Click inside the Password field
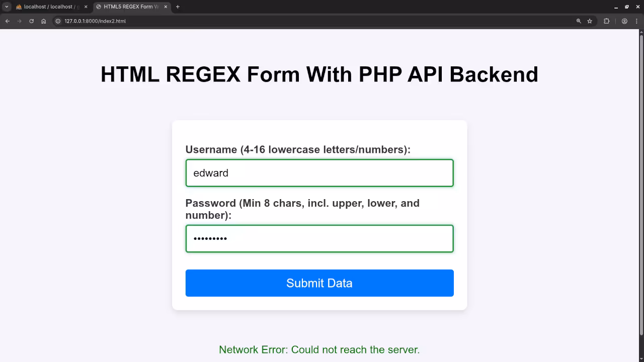This screenshot has height=362, width=644. (x=319, y=238)
